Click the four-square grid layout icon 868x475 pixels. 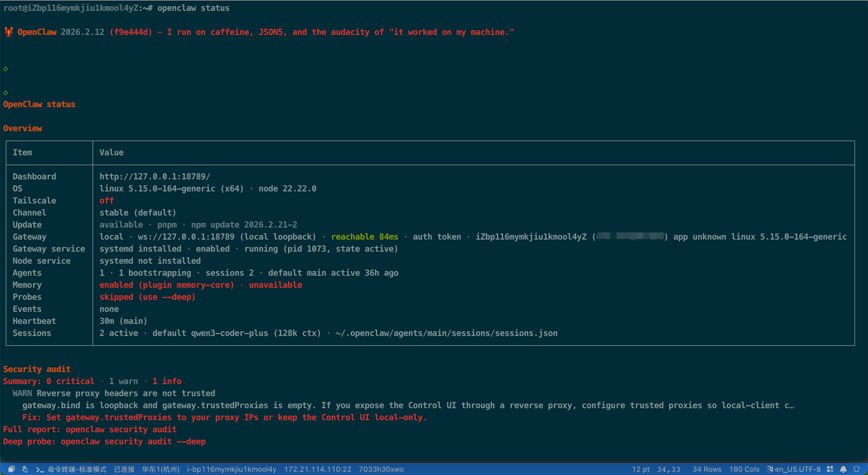pyautogui.click(x=830, y=469)
